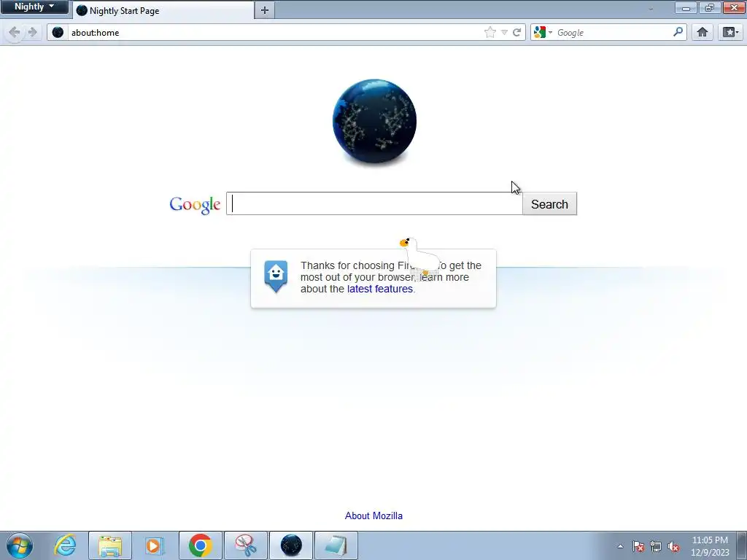
Task: Open the latest features link
Action: click(x=379, y=289)
